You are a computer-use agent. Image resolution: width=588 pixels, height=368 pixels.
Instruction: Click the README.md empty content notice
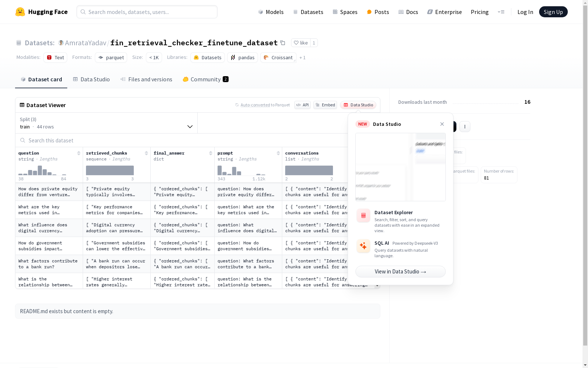pyautogui.click(x=197, y=311)
